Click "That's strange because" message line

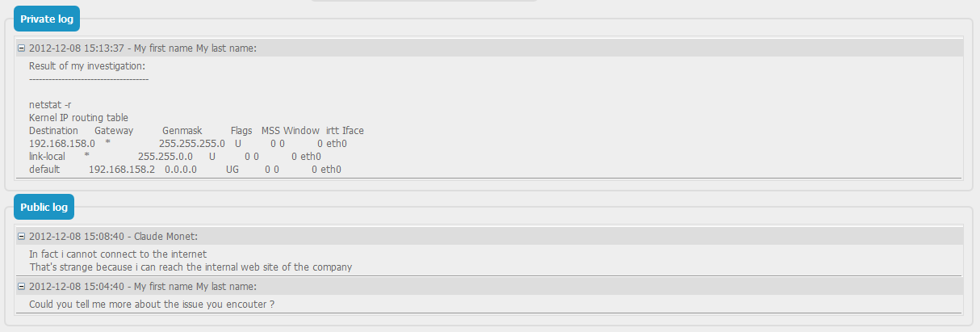click(191, 267)
